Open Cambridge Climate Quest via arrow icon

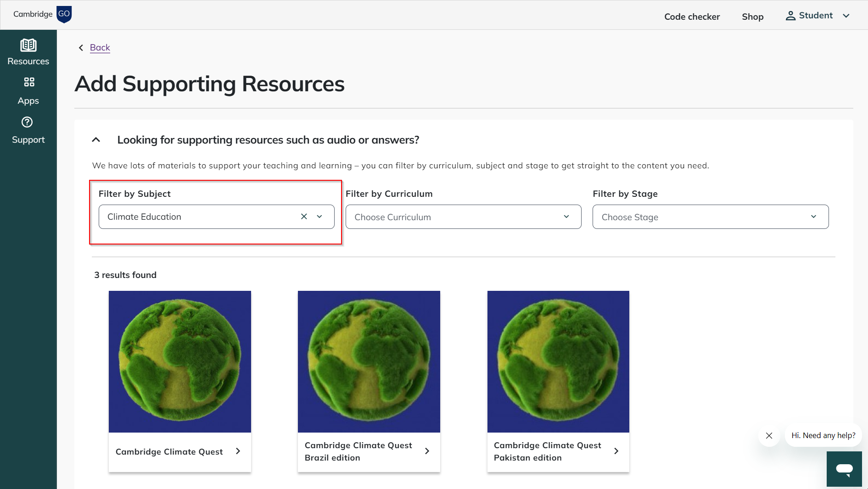pyautogui.click(x=238, y=451)
